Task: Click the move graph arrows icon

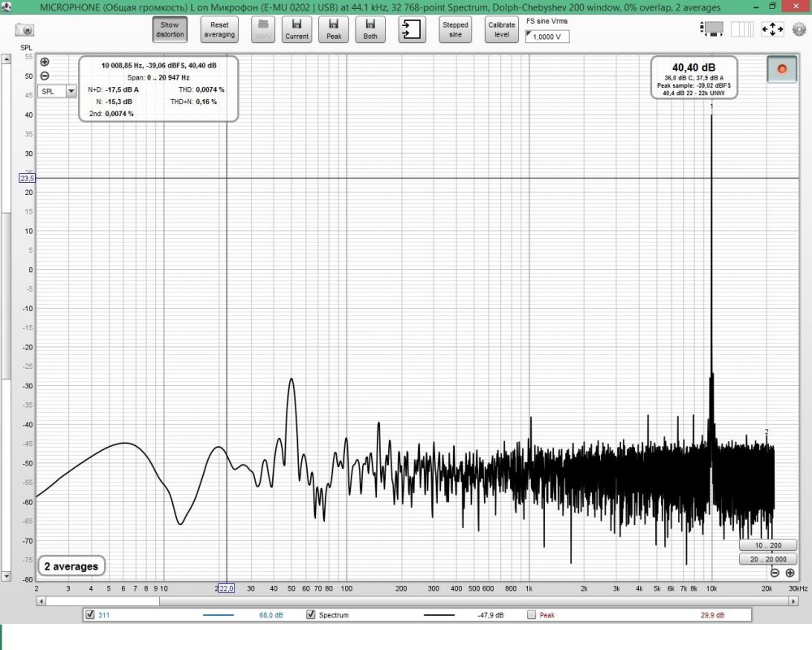Action: pos(772,29)
